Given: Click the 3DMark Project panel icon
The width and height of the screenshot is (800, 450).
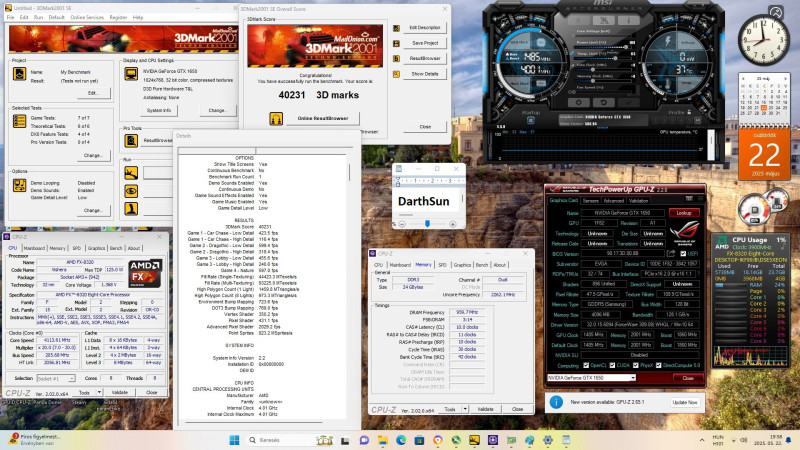Looking at the screenshot, I should pyautogui.click(x=19, y=74).
